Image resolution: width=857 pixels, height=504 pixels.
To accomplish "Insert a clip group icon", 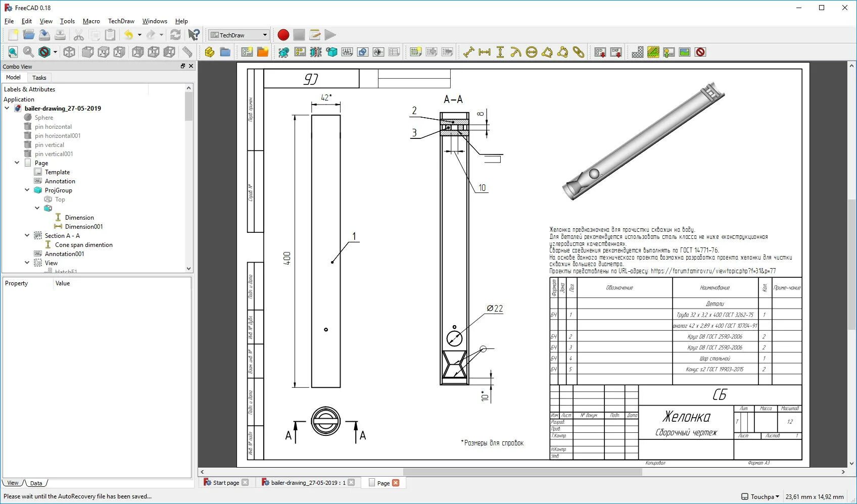I will tap(416, 52).
